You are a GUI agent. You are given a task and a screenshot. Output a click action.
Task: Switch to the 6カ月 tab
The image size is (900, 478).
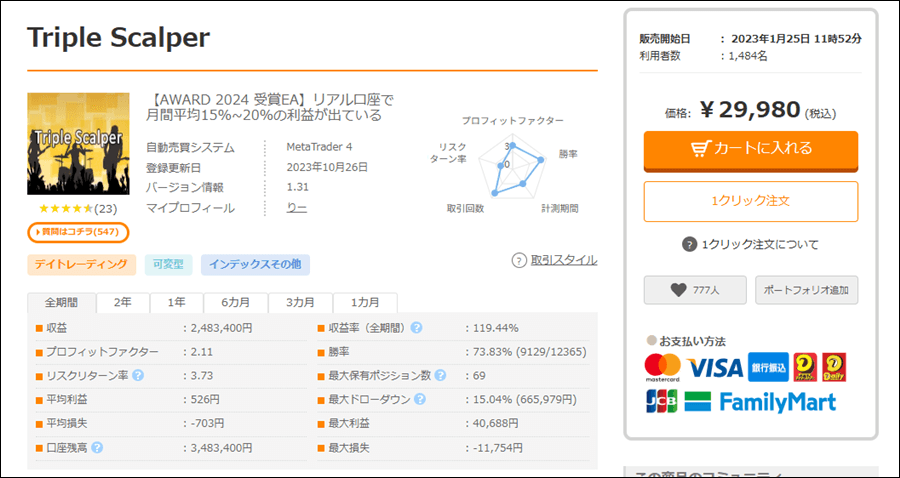click(x=236, y=302)
